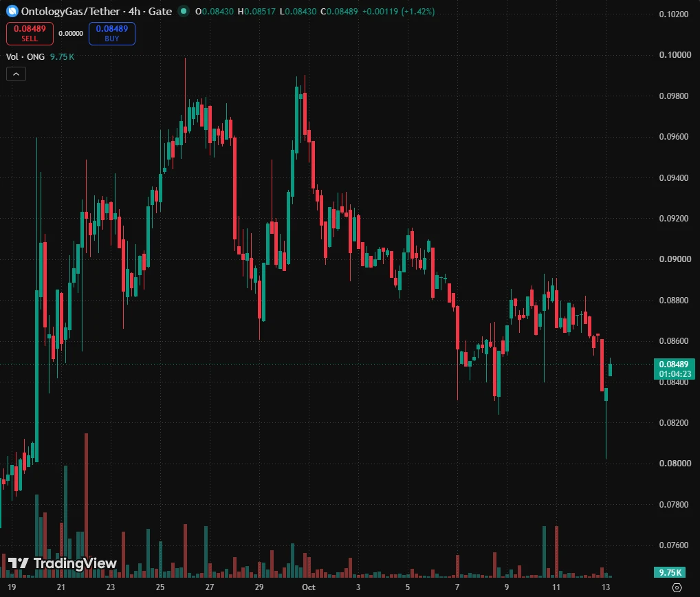Select the tallest red volume bar

tap(86, 506)
